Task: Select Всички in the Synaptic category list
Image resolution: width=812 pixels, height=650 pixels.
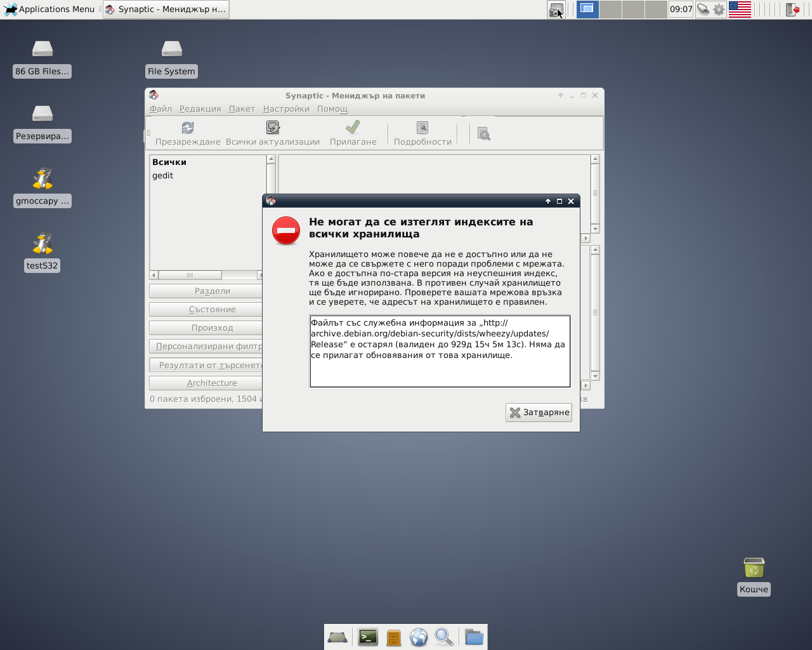Action: (x=169, y=162)
